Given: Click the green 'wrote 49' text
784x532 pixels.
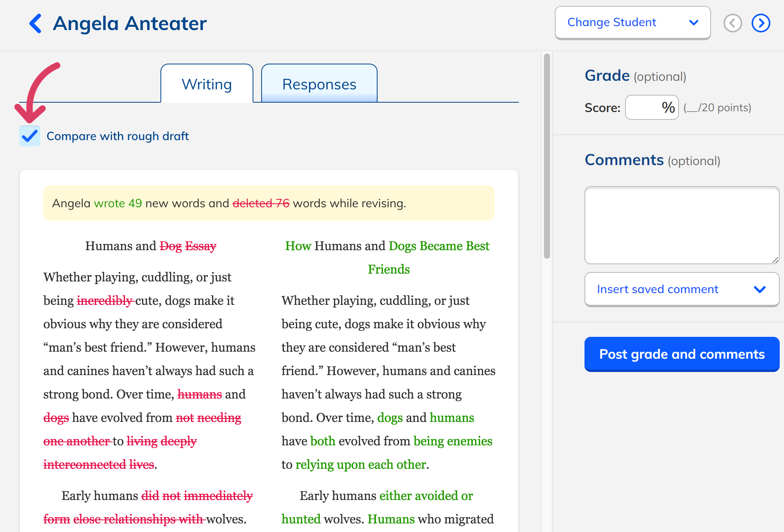Looking at the screenshot, I should (x=118, y=203).
